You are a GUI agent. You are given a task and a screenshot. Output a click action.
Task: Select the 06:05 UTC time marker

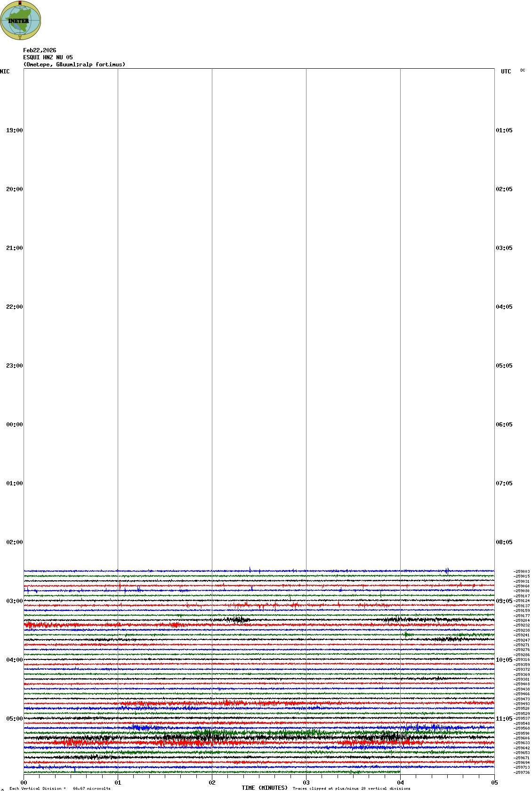[x=504, y=425]
